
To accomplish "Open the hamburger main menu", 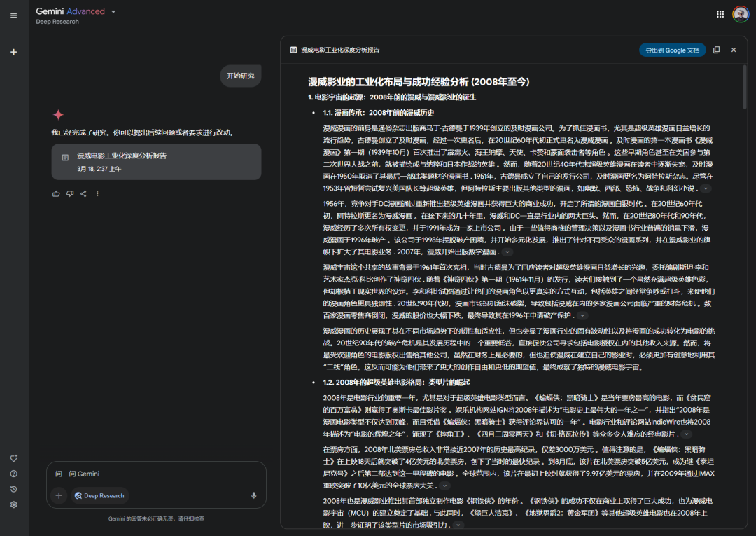I will click(x=13, y=15).
